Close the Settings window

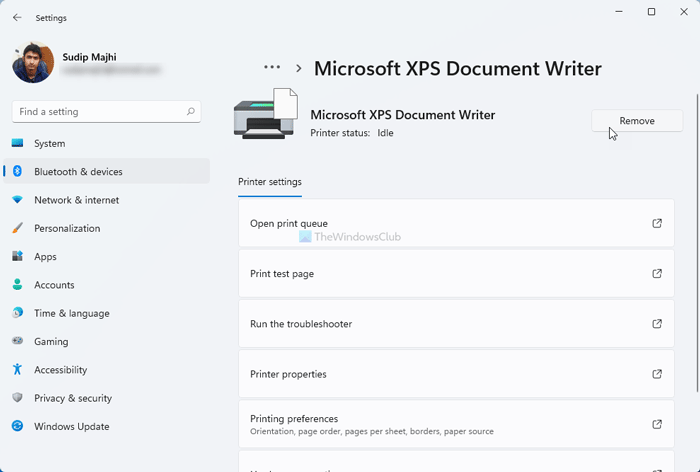point(684,12)
